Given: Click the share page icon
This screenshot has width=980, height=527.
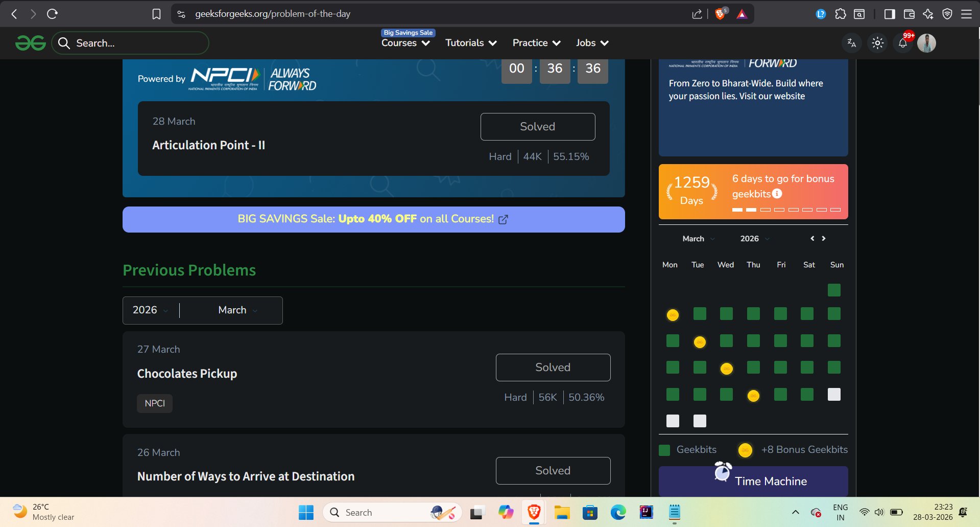Looking at the screenshot, I should pyautogui.click(x=697, y=14).
